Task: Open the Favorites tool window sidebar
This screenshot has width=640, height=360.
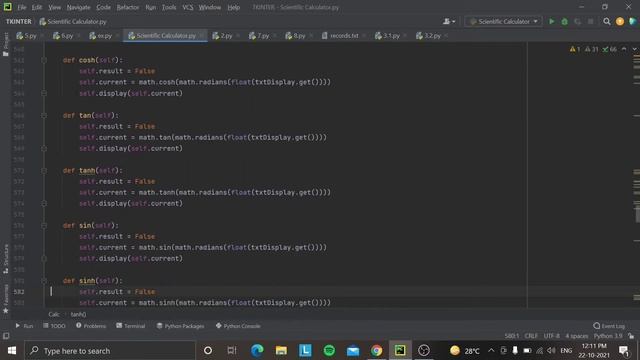Action: [x=6, y=299]
